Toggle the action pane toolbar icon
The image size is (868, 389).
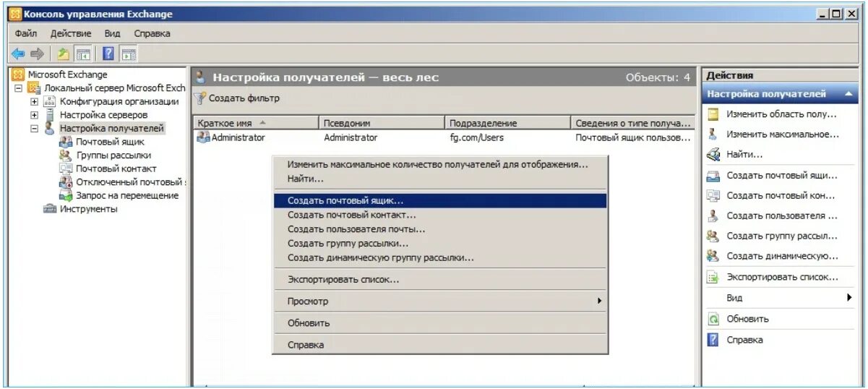[x=129, y=54]
